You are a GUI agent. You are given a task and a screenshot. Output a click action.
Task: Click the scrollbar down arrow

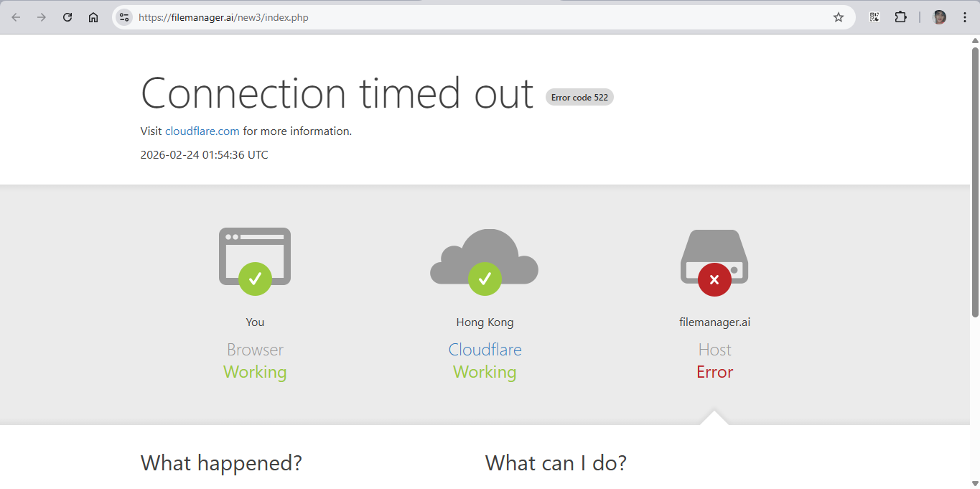975,483
